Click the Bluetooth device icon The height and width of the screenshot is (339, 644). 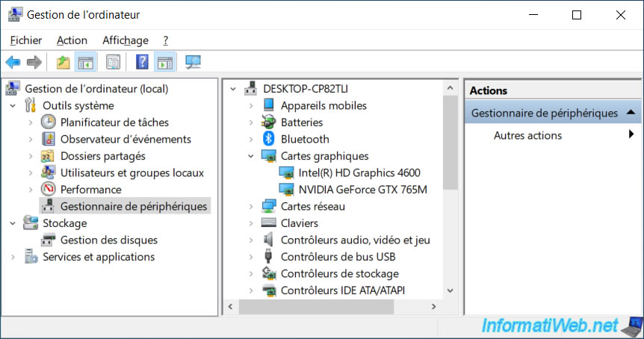click(268, 139)
